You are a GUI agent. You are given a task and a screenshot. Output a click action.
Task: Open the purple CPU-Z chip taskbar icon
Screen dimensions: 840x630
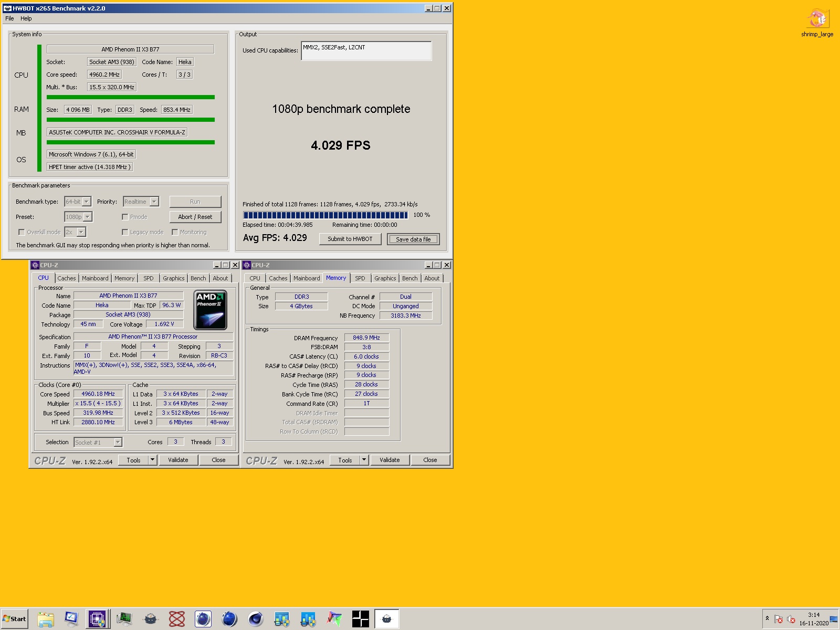pos(98,619)
